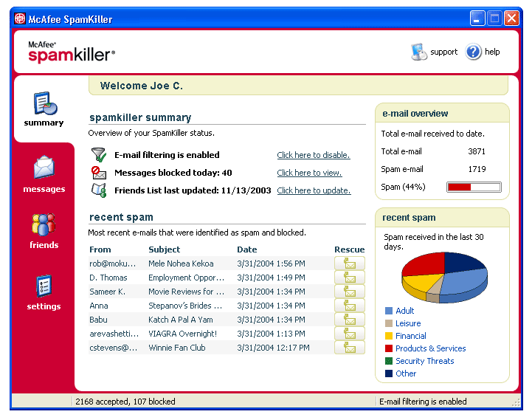Image resolution: width=532 pixels, height=420 pixels.
Task: Minimize the McAfee SpamKiller window
Action: tap(477, 18)
